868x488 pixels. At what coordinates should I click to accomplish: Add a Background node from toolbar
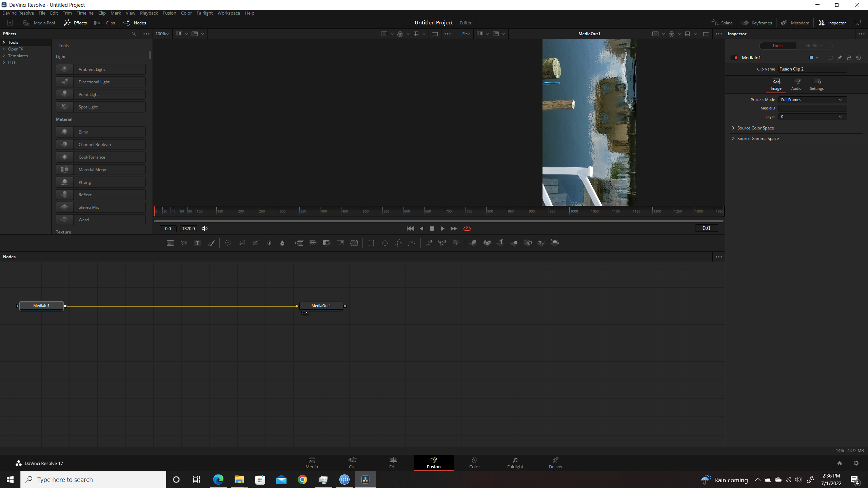tap(170, 243)
